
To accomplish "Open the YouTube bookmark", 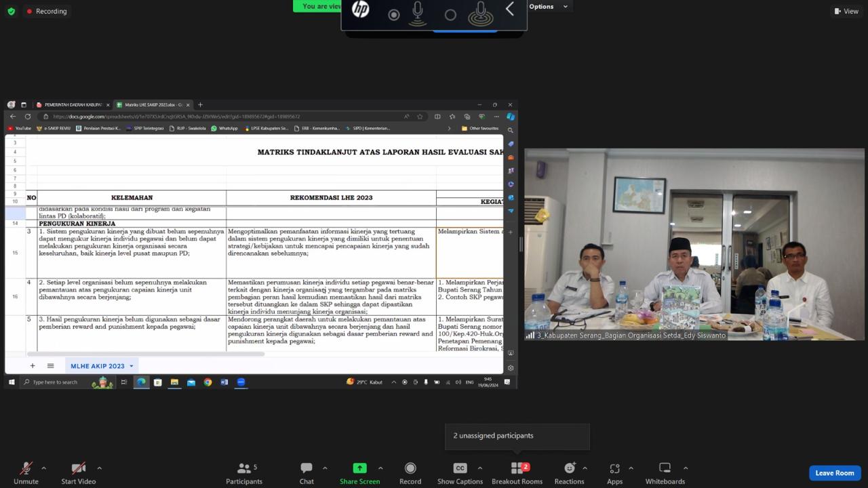I will tap(20, 128).
